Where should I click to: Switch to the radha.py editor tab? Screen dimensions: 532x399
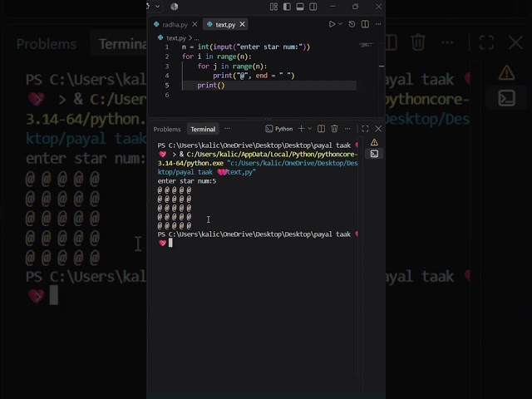(x=175, y=24)
